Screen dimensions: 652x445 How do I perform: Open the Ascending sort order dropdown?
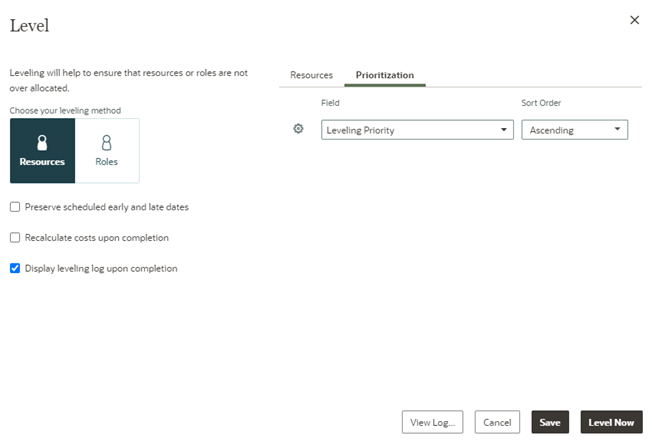(574, 130)
